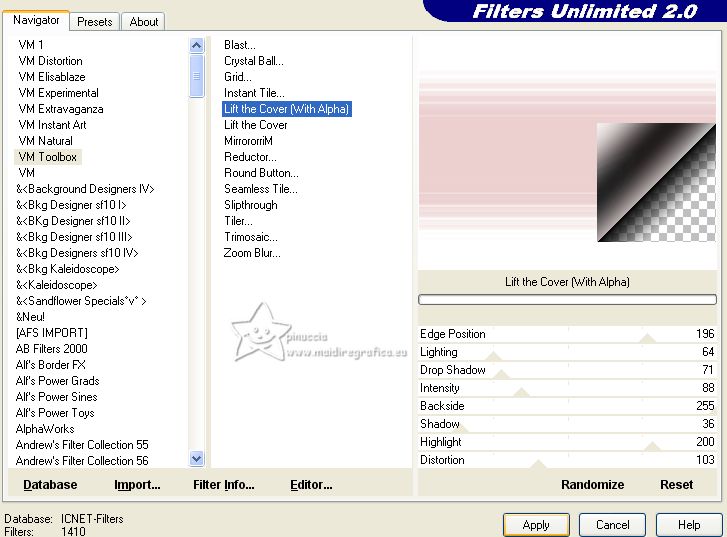Choose Lift the Cover (With Alpha) filter
Viewport: 727px width, 537px height.
287,109
